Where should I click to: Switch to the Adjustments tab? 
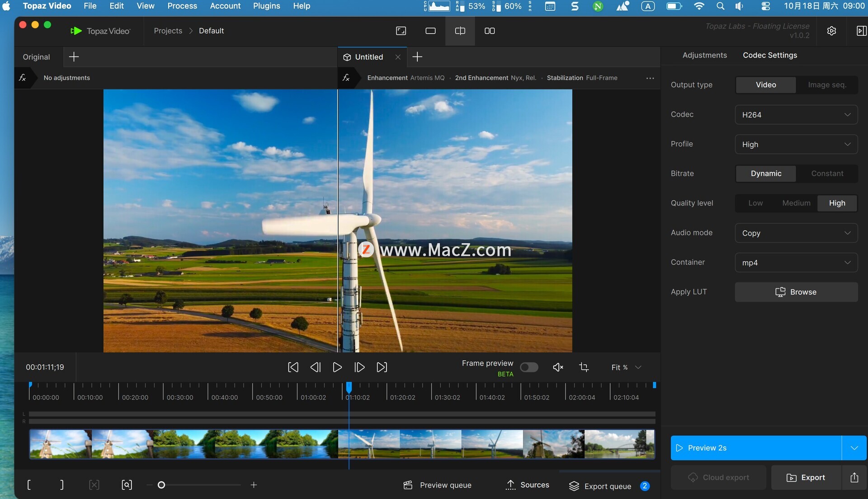704,55
